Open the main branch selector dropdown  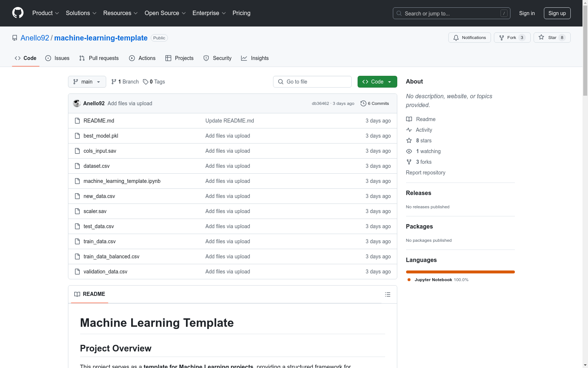click(87, 82)
